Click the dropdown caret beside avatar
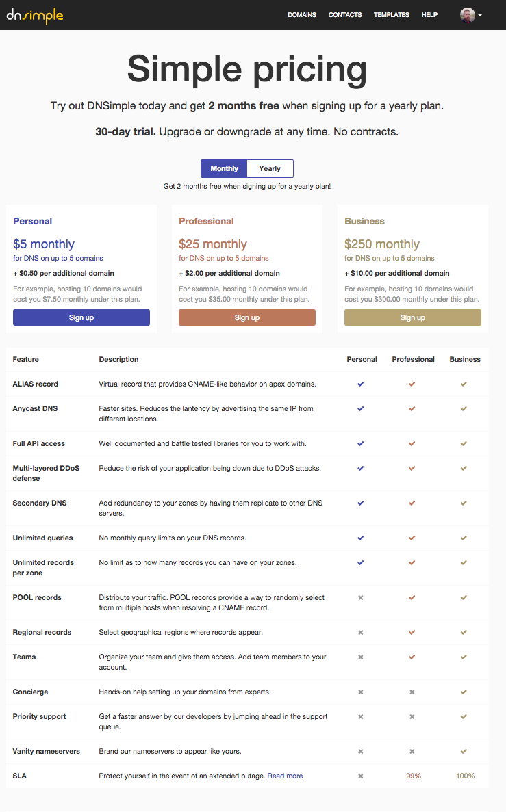 pos(480,16)
